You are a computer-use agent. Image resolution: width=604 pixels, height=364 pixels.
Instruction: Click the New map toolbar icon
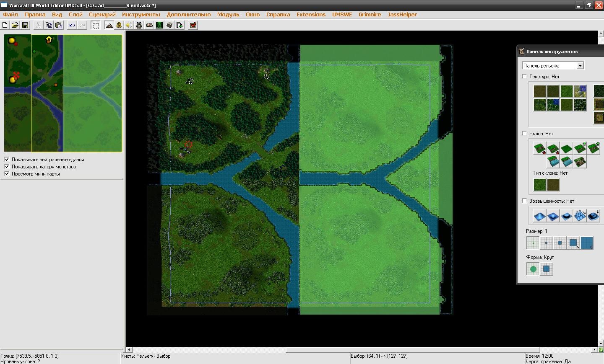coord(5,25)
